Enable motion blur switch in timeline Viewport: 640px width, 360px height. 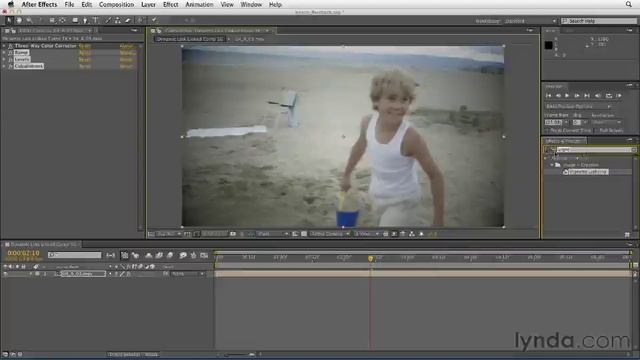coord(170,256)
